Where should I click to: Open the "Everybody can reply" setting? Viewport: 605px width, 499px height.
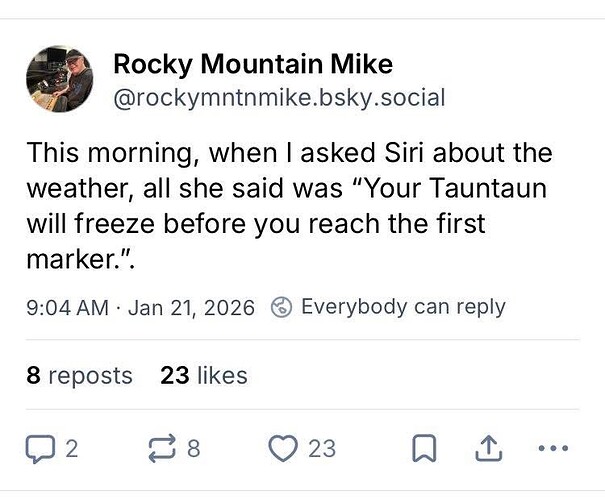coord(403,307)
